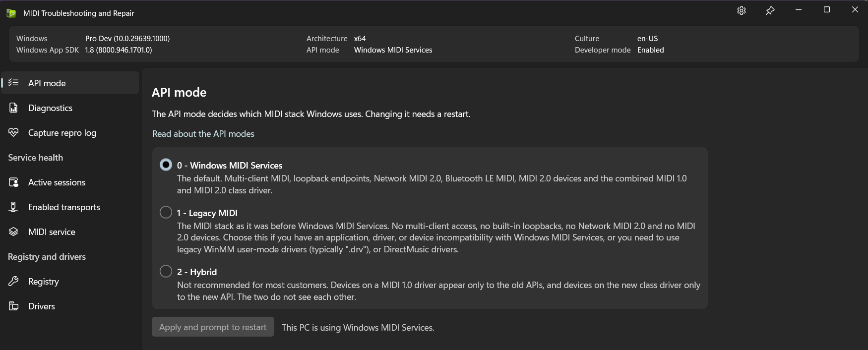
Task: Go to Enabled transports
Action: (x=70, y=207)
